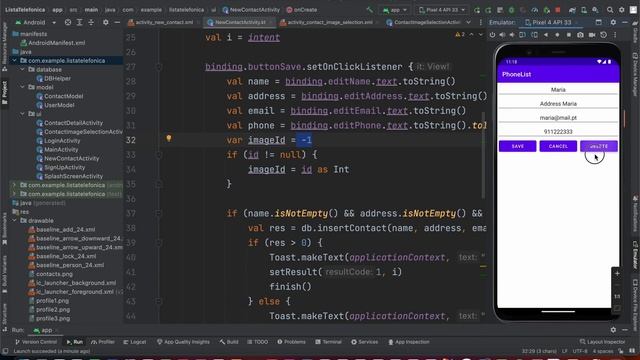This screenshot has height=360, width=640.
Task: Click Collapse All icon in Project panel
Action: pos(91,22)
